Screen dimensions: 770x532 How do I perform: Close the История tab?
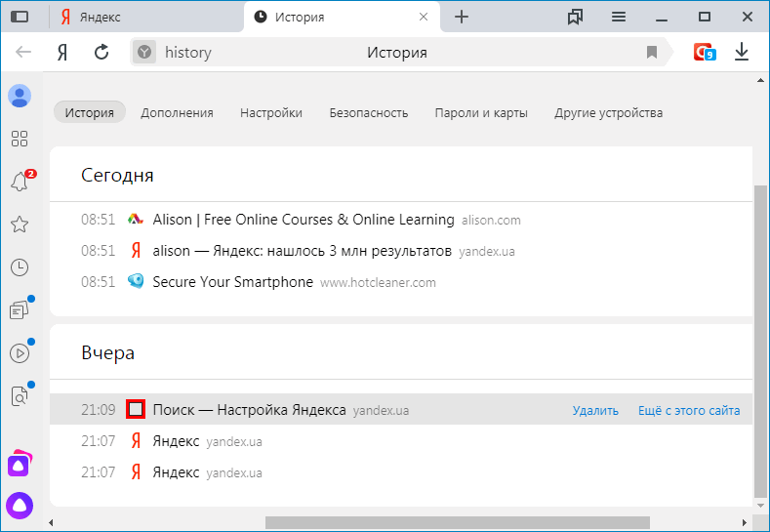(424, 17)
